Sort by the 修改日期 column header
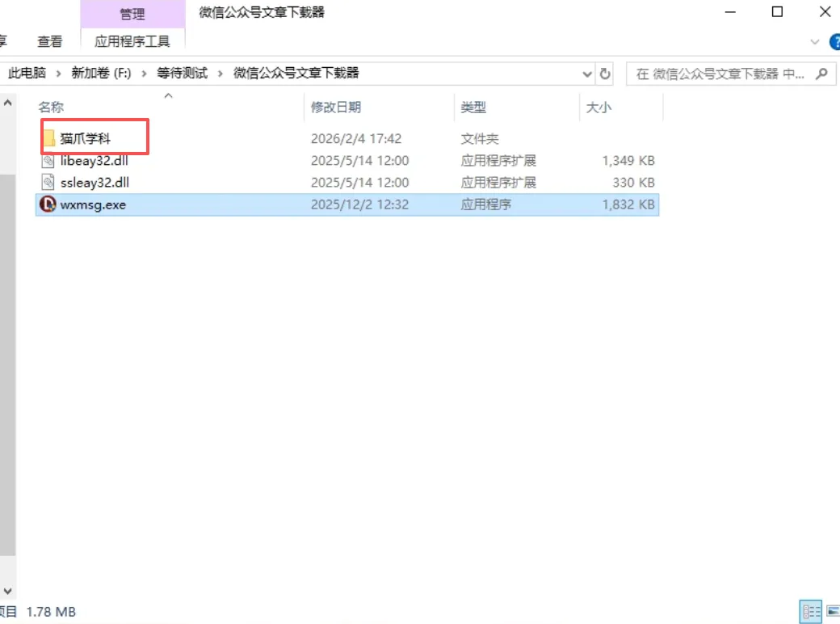The image size is (840, 624). pos(336,108)
